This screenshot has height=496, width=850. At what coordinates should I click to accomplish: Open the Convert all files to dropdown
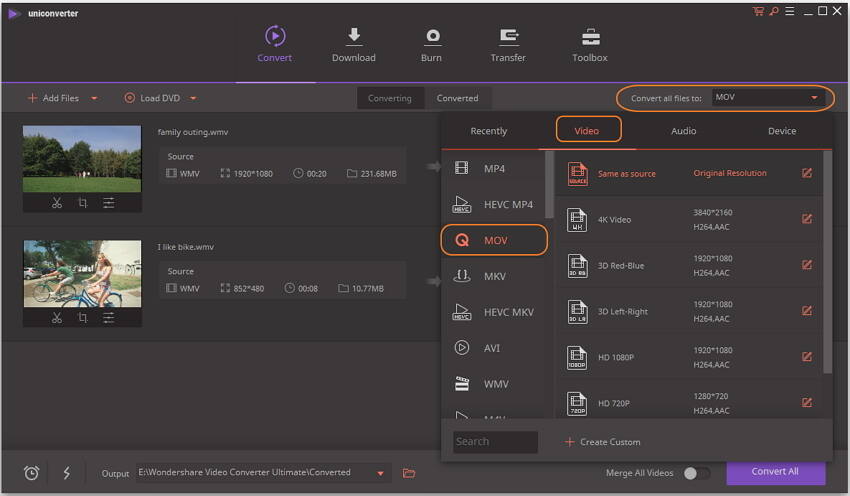768,98
